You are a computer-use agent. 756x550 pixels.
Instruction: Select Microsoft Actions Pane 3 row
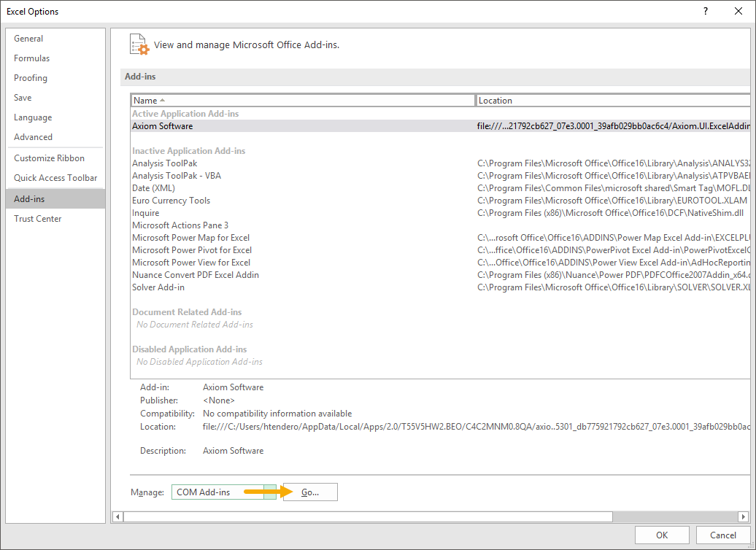point(441,225)
